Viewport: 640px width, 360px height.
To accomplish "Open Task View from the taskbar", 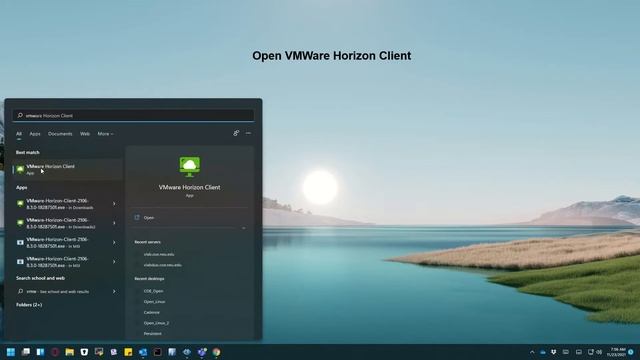I will [x=26, y=352].
